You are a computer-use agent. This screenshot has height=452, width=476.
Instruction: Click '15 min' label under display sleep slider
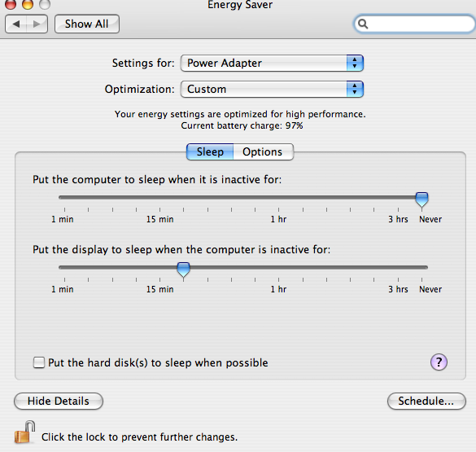pyautogui.click(x=160, y=289)
